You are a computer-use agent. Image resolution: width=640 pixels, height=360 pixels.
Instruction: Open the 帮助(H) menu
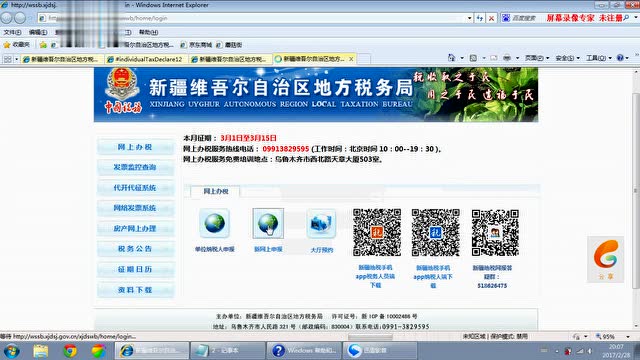click(148, 32)
